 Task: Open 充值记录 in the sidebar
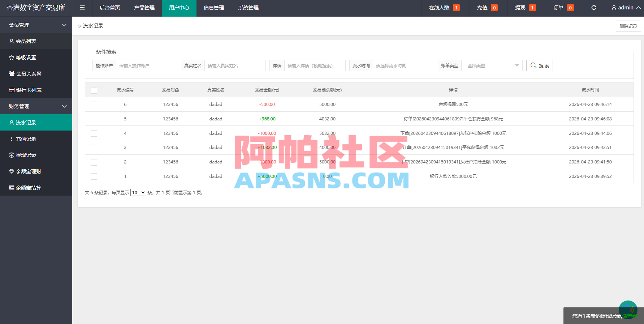pos(36,139)
